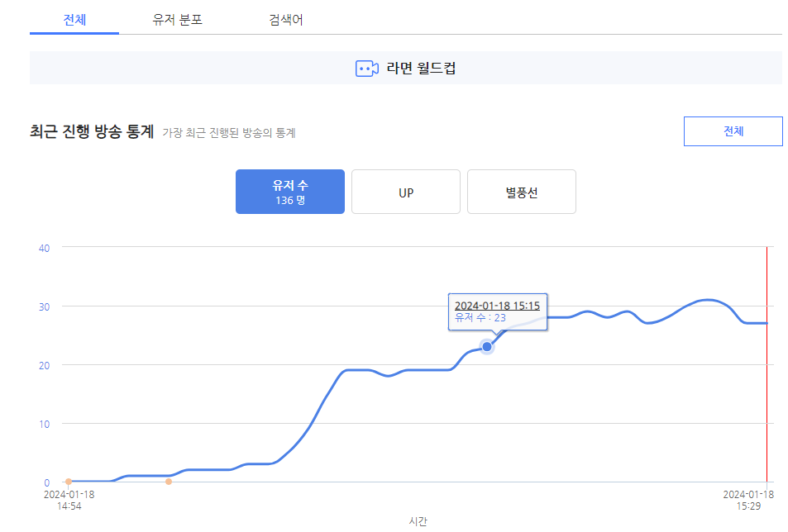
Task: Open the 검색어 tab
Action: click(285, 20)
